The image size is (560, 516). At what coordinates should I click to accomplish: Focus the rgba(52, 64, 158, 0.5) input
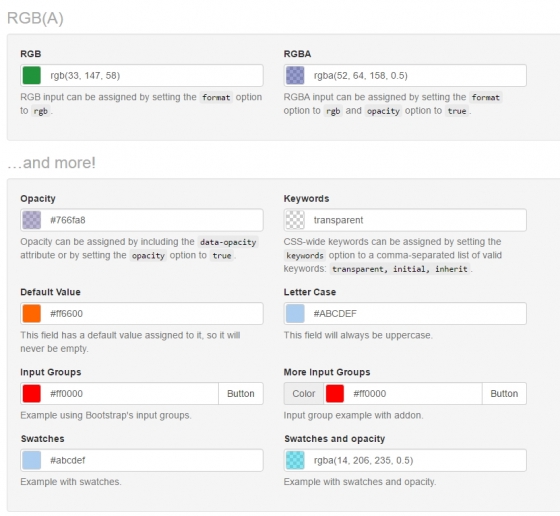point(405,75)
